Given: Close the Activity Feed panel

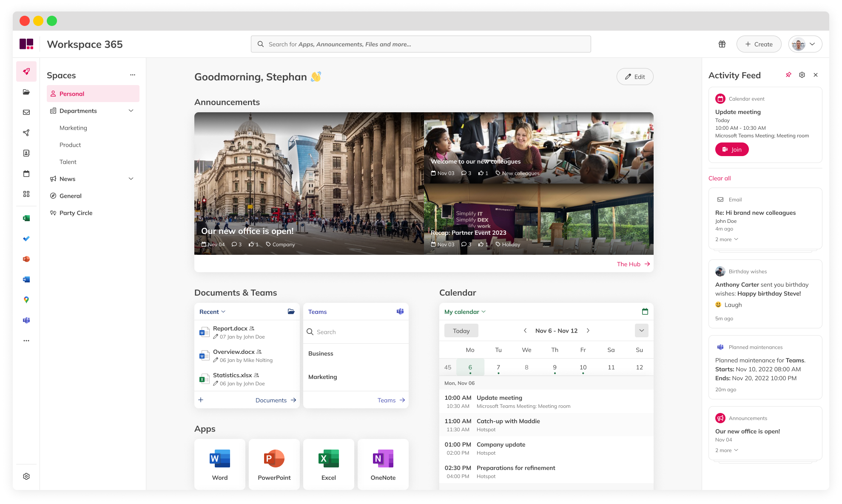Looking at the screenshot, I should 816,75.
